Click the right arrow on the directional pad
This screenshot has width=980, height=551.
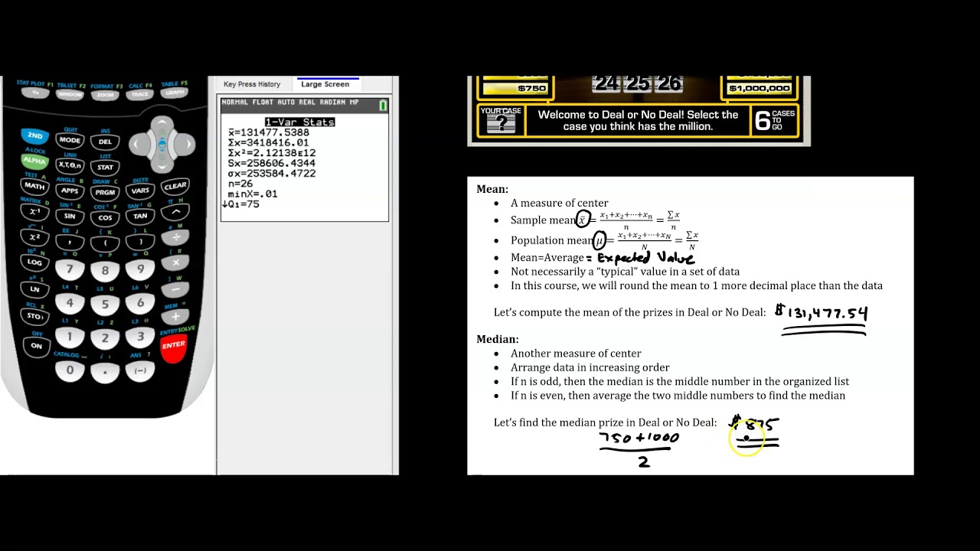pyautogui.click(x=185, y=144)
